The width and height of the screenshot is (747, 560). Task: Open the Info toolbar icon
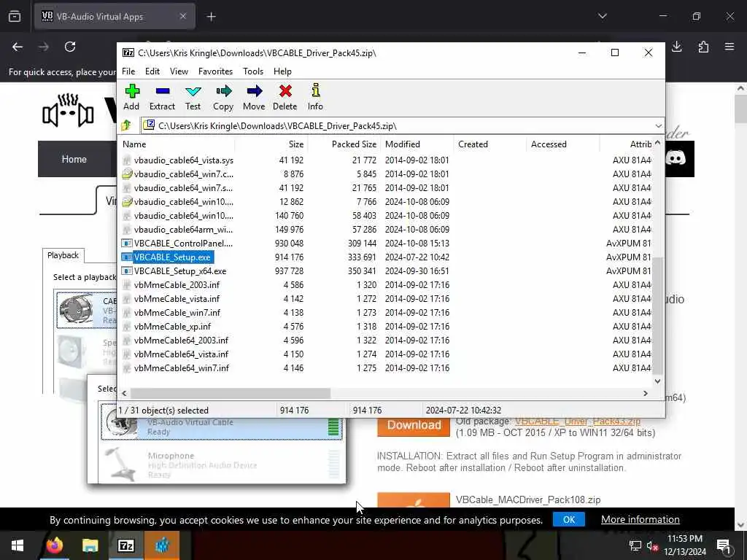click(x=315, y=97)
